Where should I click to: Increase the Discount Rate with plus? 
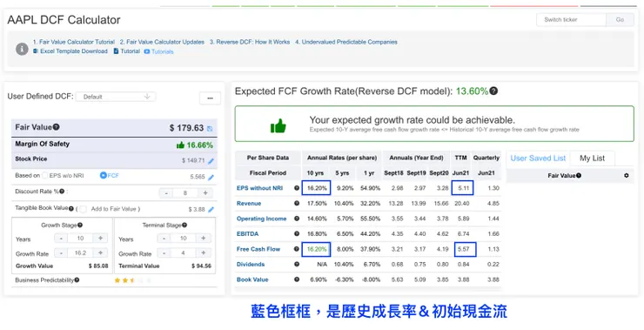tap(205, 192)
